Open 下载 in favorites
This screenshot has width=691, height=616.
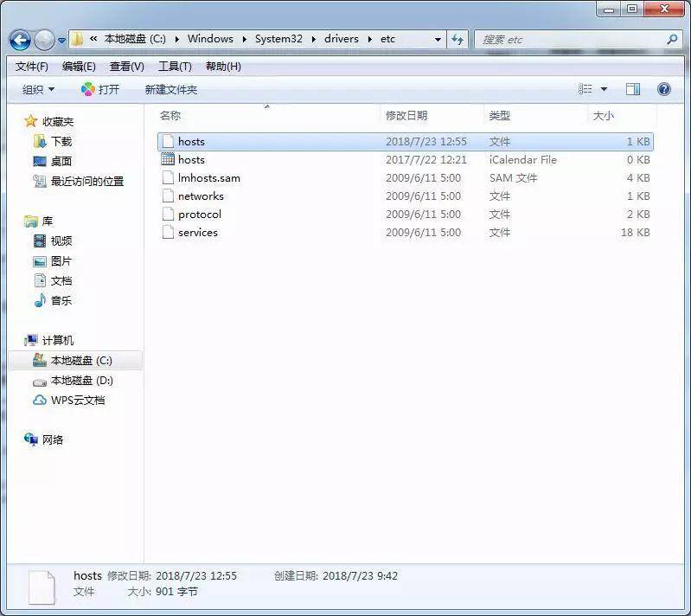(x=53, y=142)
